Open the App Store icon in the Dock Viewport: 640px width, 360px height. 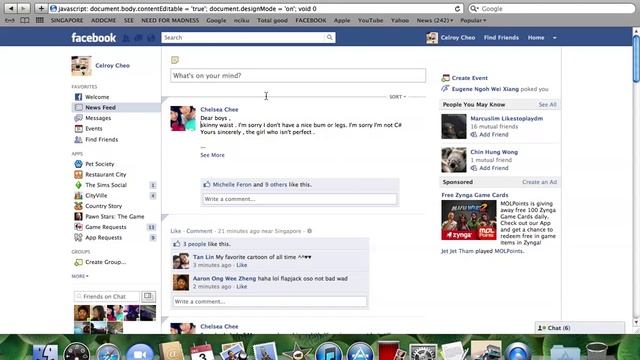coord(360,352)
